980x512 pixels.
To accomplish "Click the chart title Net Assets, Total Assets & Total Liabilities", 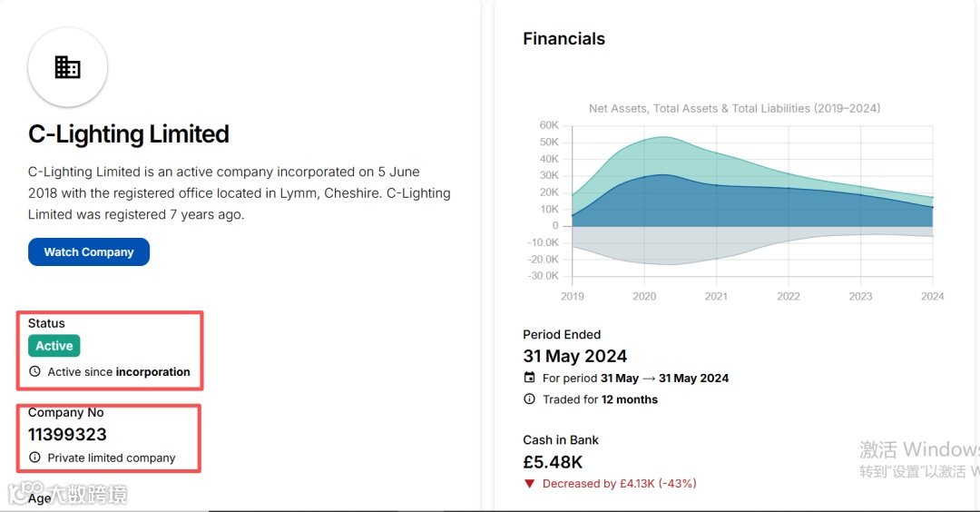I will coord(734,108).
